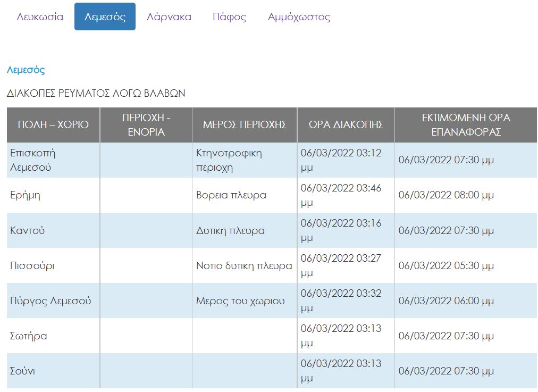Switch to the Αμμόχωστος tab
538x392 pixels.
[299, 17]
